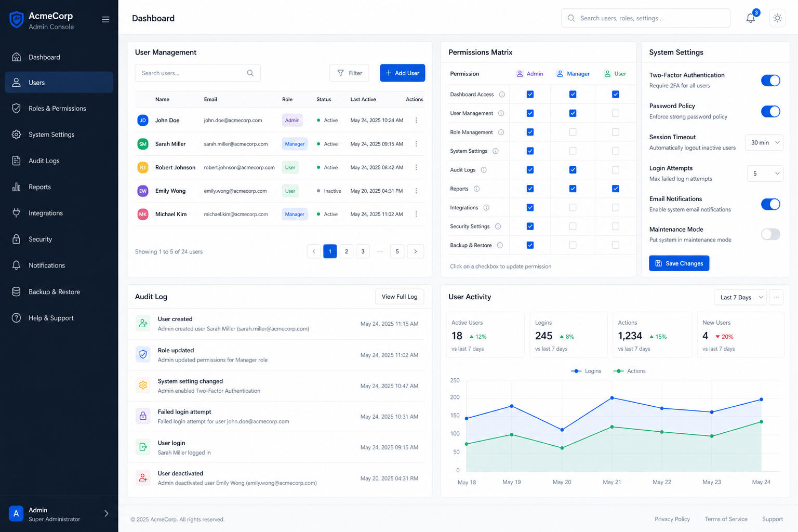Enable the Maintenance Mode toggle
Image resolution: width=798 pixels, height=532 pixels.
pos(770,234)
